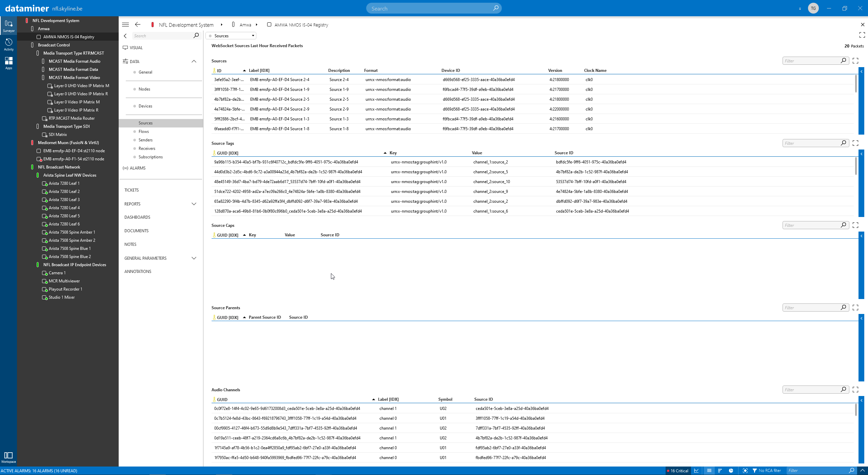This screenshot has width=868, height=475.
Task: Open the Workspace panel icon
Action: pyautogui.click(x=8, y=457)
